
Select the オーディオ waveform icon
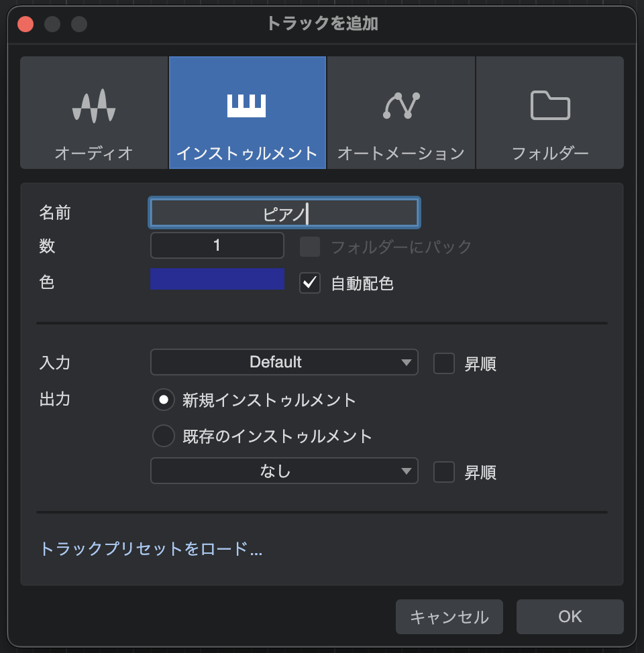[x=94, y=105]
